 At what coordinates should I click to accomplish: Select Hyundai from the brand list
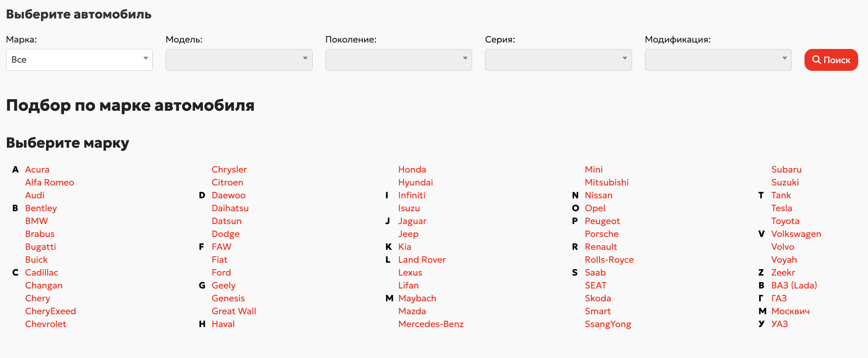pos(416,182)
